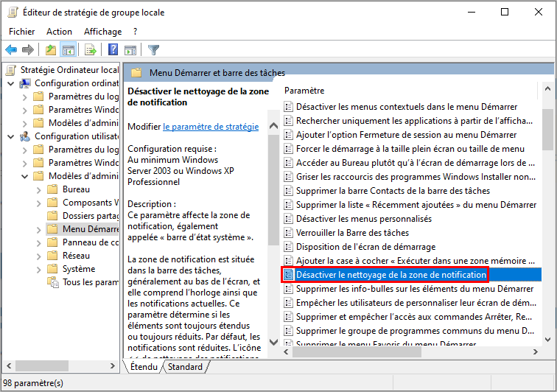557x392 pixels.
Task: Select 'Supprimer le groupe de programmes communs' setting
Action: (415, 331)
